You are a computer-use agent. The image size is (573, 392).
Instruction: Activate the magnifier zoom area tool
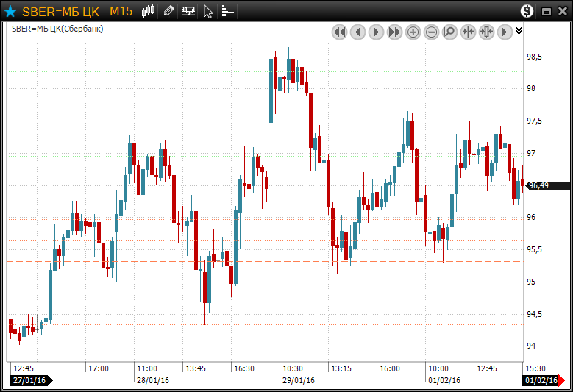click(x=449, y=32)
